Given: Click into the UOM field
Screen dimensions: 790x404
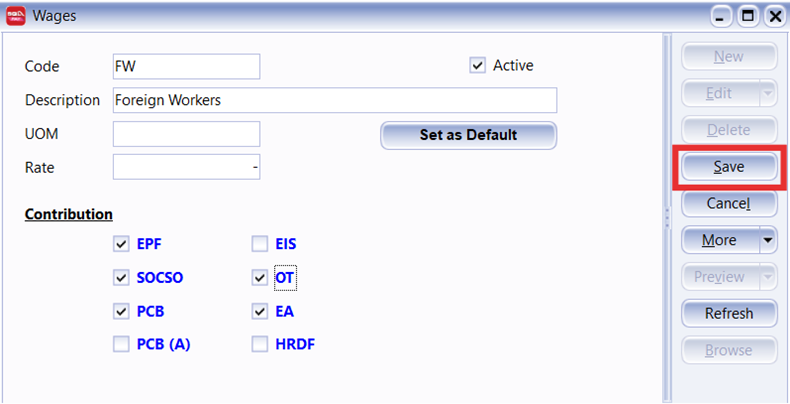Looking at the screenshot, I should [186, 134].
